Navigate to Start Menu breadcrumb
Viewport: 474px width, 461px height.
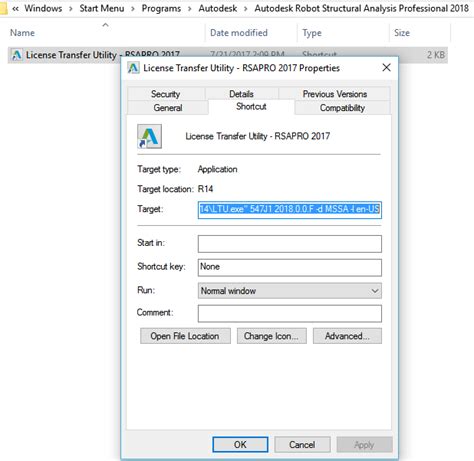pyautogui.click(x=102, y=8)
